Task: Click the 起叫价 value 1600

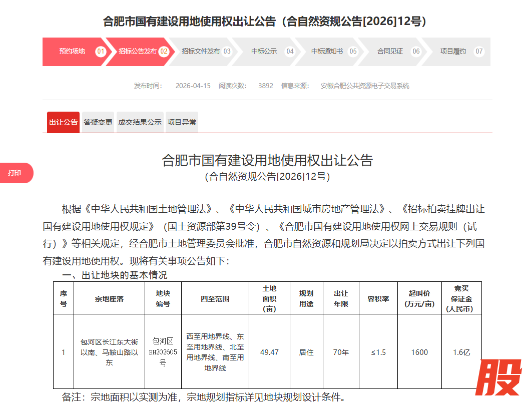Action: (x=419, y=352)
